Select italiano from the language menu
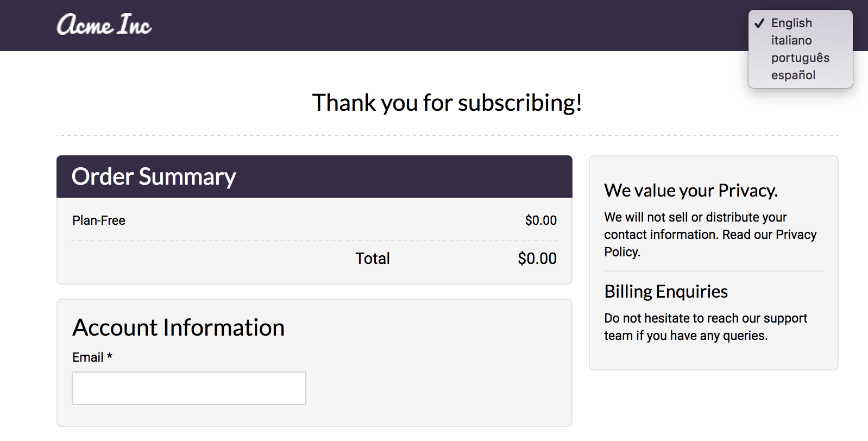Image resolution: width=868 pixels, height=441 pixels. point(791,40)
